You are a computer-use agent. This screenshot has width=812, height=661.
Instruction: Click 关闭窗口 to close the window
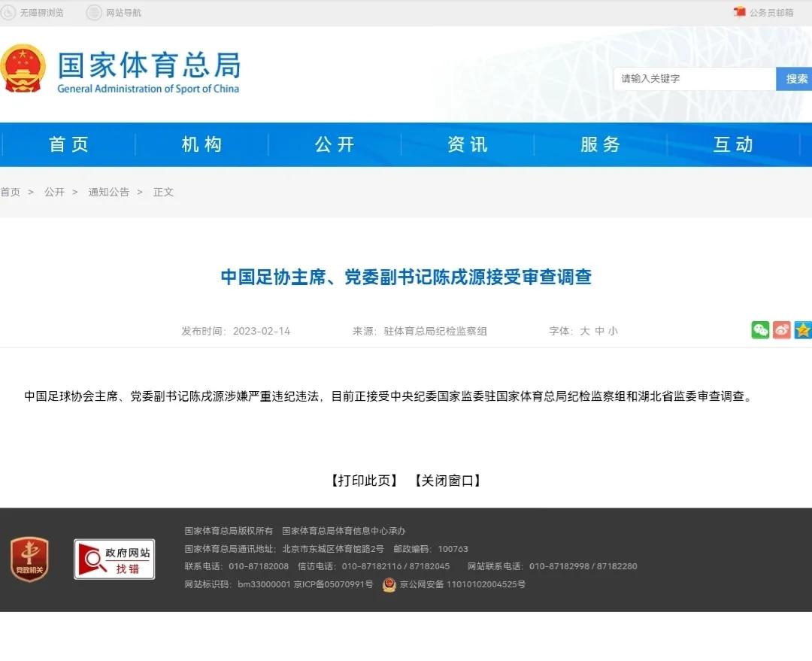click(447, 481)
